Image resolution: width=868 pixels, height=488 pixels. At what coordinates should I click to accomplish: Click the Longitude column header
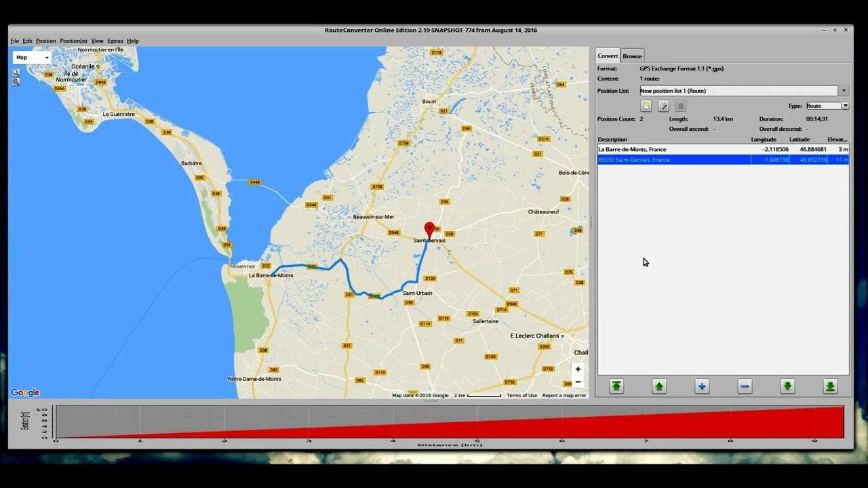click(x=764, y=140)
